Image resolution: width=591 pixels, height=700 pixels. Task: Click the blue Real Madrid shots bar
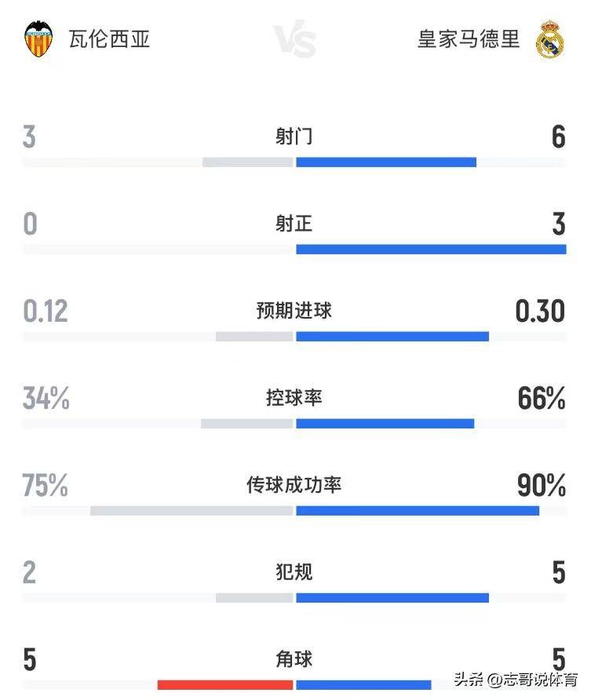(x=386, y=162)
